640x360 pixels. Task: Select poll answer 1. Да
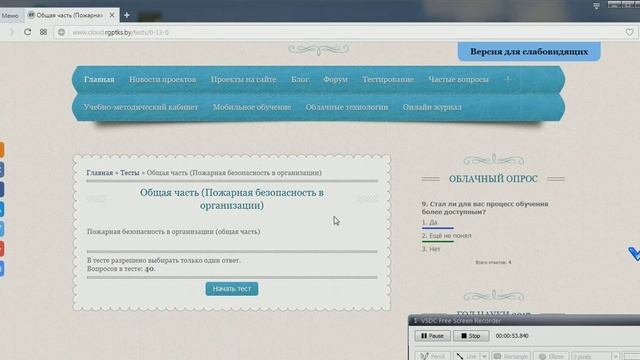point(429,222)
